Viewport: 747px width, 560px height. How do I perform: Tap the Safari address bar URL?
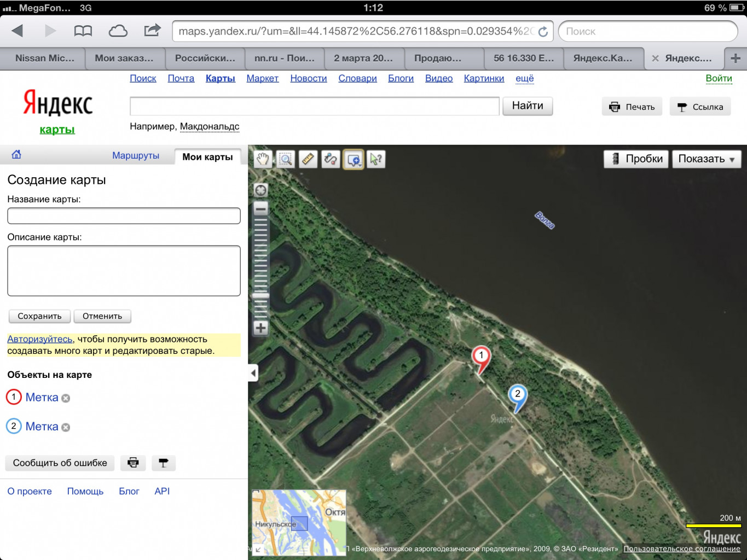click(355, 31)
